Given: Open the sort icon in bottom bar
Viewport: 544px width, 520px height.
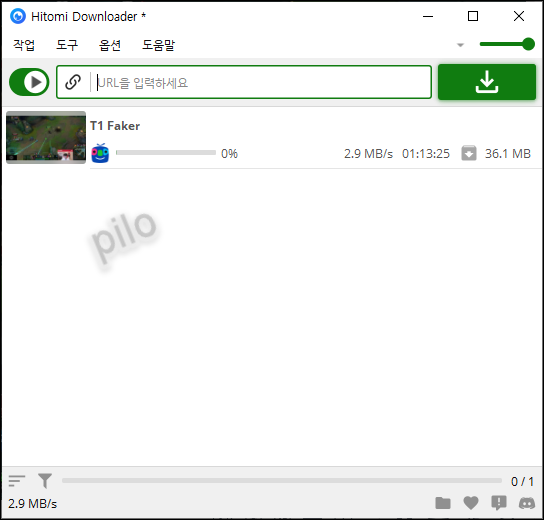Looking at the screenshot, I should click(x=17, y=481).
